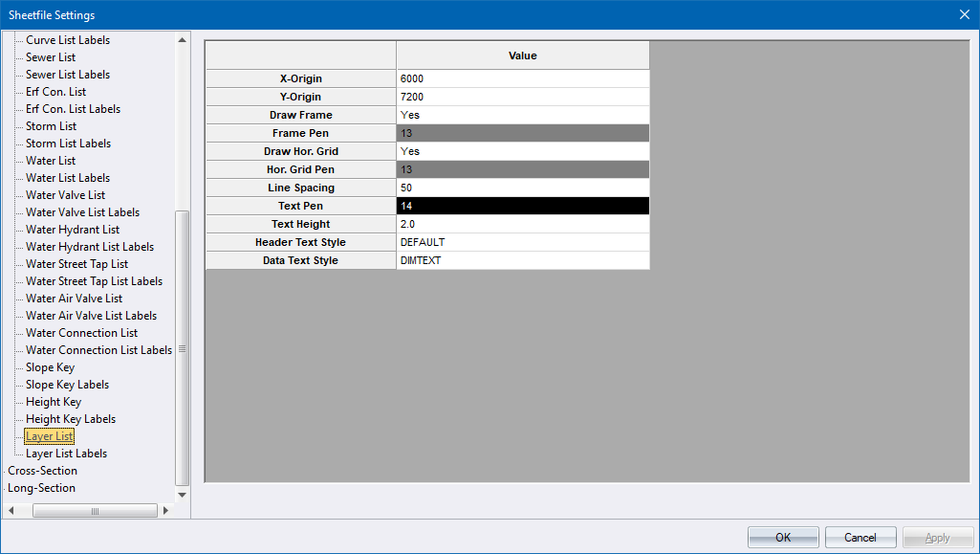Open the Header Text Style value DEFAULT
The image size is (980, 554).
(x=522, y=242)
